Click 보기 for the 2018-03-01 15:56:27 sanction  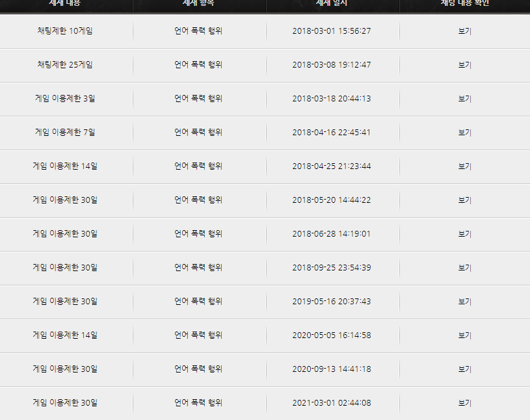point(464,31)
